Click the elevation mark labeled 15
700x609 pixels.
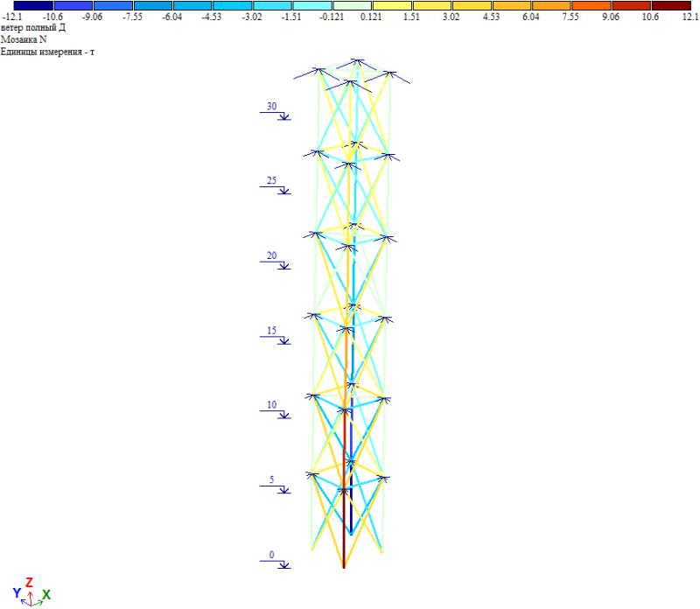[275, 336]
